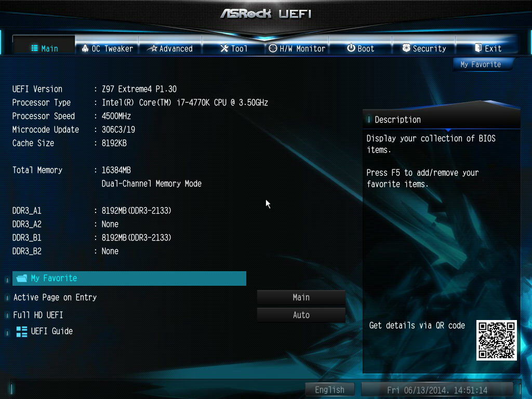Click the QR code image
Viewport: 532px width, 399px height.
(x=497, y=340)
